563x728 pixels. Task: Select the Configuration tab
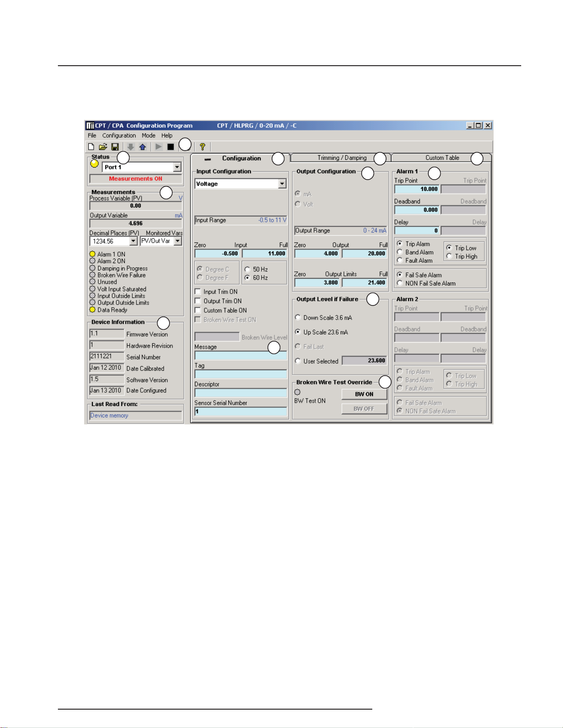(x=240, y=158)
